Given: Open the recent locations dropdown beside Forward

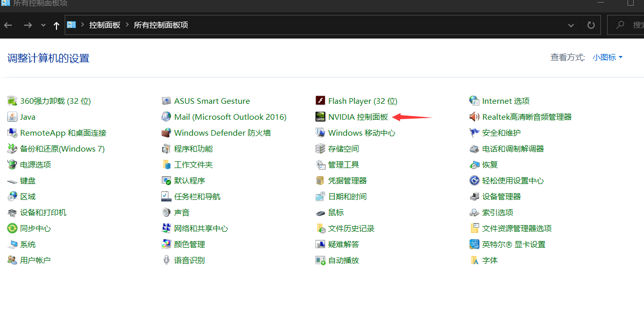Looking at the screenshot, I should pos(43,25).
